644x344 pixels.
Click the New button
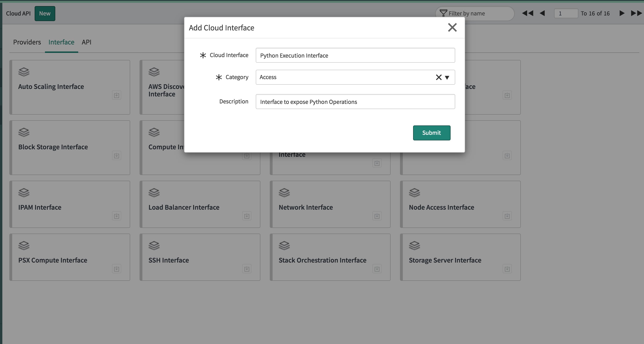[x=45, y=14]
